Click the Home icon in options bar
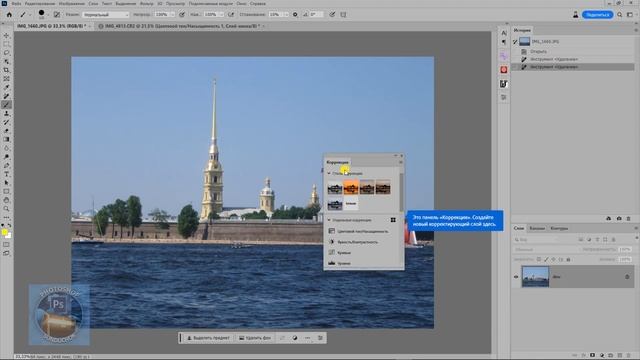 pyautogui.click(x=9, y=14)
